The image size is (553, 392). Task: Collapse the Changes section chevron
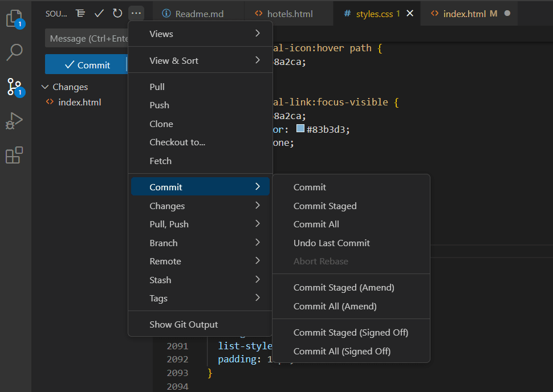tap(45, 87)
